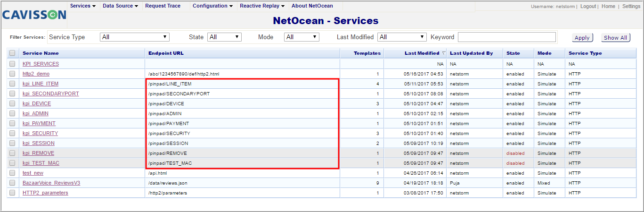The width and height of the screenshot is (644, 212).
Task: Open the kpi_SESSION service link
Action: (x=38, y=144)
